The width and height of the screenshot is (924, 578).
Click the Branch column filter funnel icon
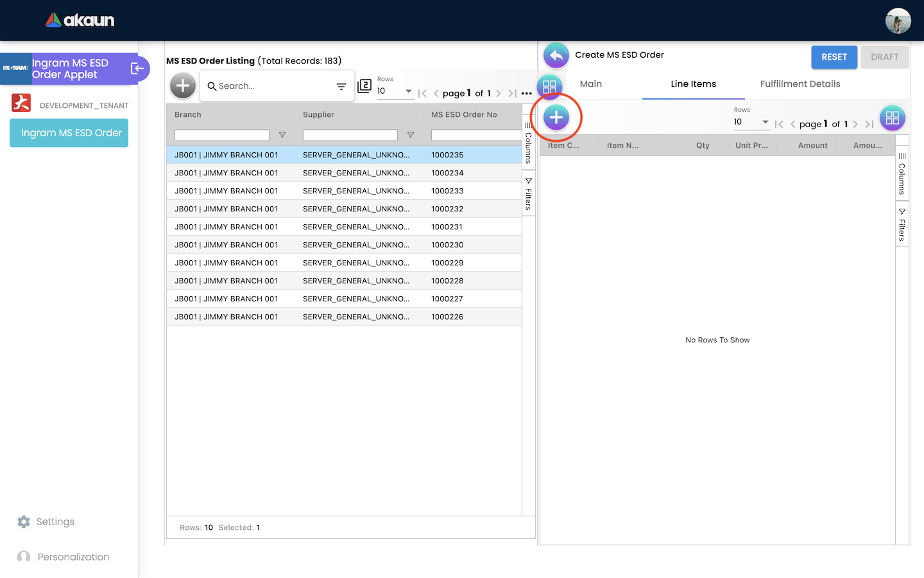click(x=282, y=135)
